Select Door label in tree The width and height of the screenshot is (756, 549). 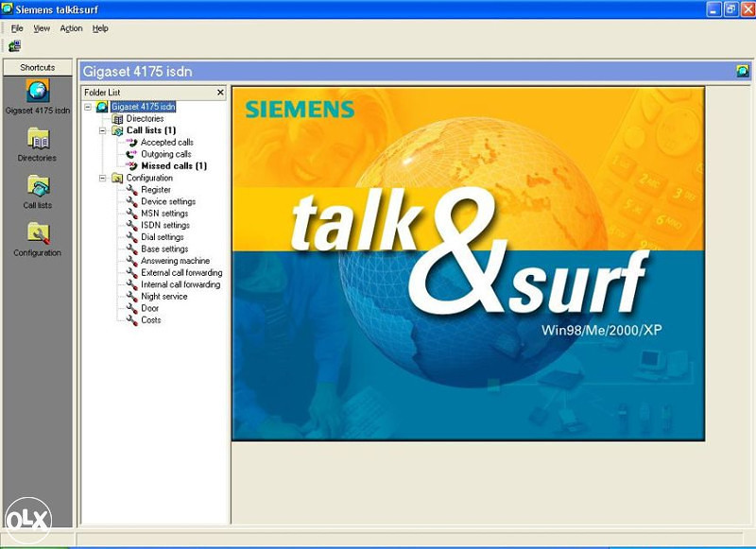pos(149,308)
